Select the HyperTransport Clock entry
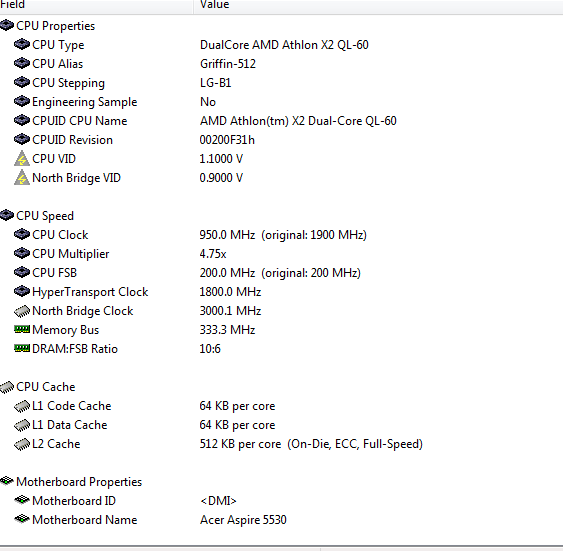The height and width of the screenshot is (551, 563). pos(282,292)
